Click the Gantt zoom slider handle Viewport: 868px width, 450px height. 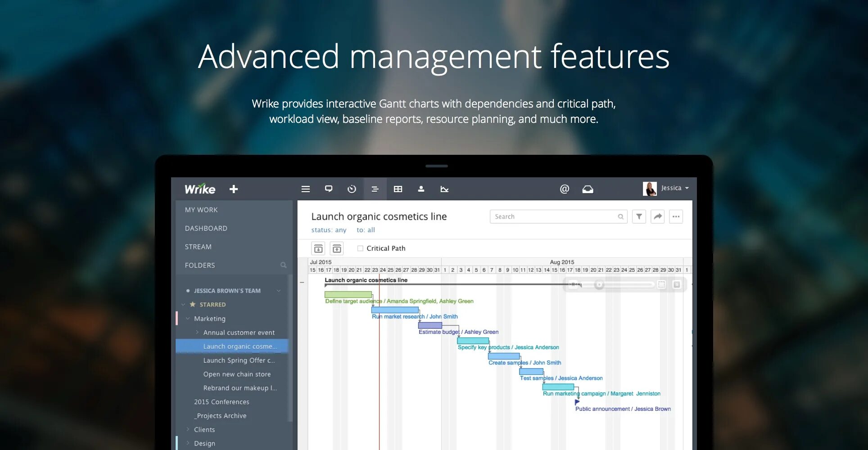[599, 284]
